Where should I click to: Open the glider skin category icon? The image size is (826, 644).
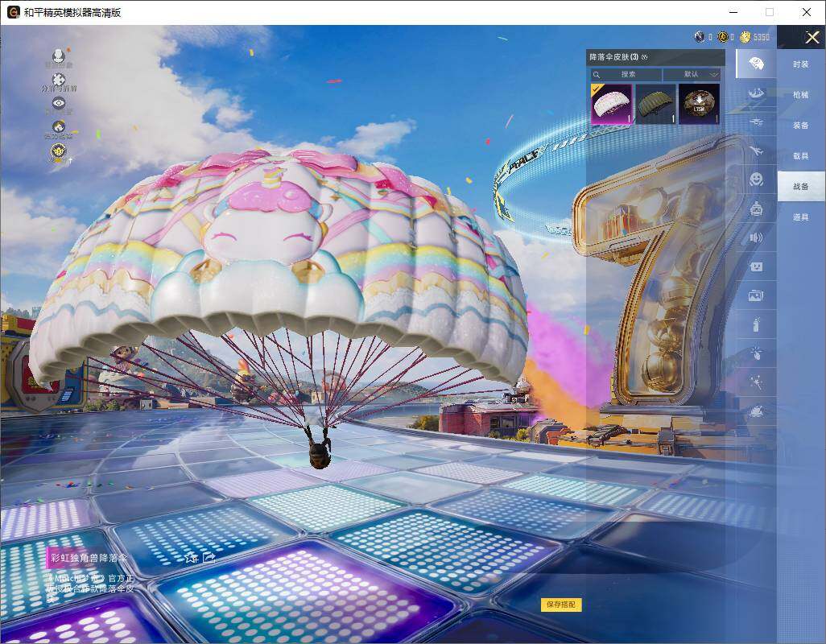click(x=756, y=122)
